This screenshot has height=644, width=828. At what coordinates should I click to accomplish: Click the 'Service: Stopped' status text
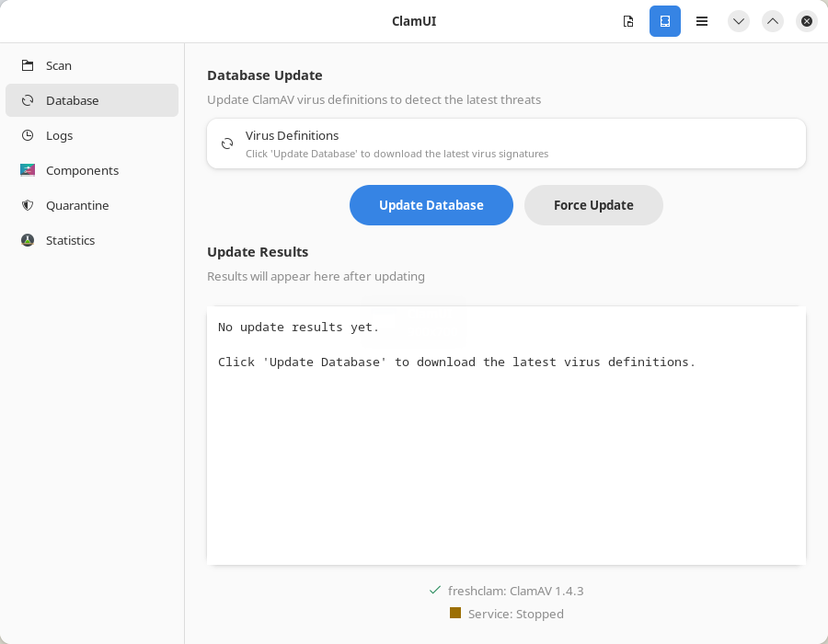(x=515, y=614)
